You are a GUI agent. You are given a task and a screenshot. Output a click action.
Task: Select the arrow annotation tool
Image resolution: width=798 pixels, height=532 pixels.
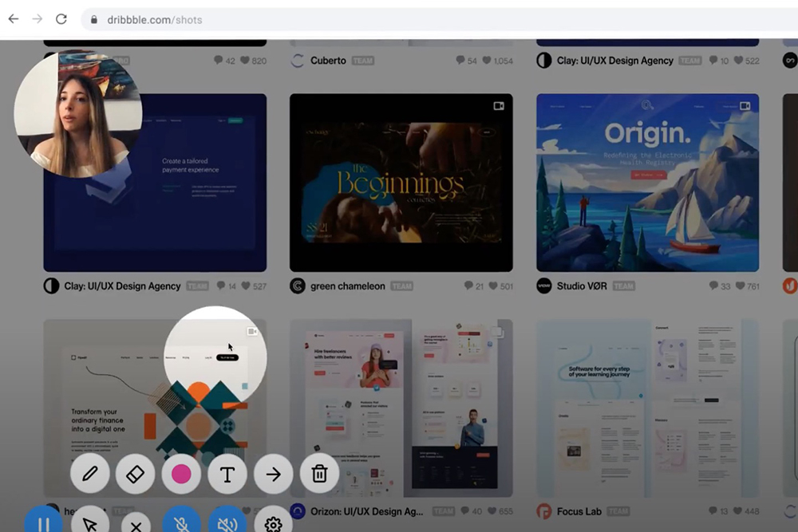click(x=273, y=474)
